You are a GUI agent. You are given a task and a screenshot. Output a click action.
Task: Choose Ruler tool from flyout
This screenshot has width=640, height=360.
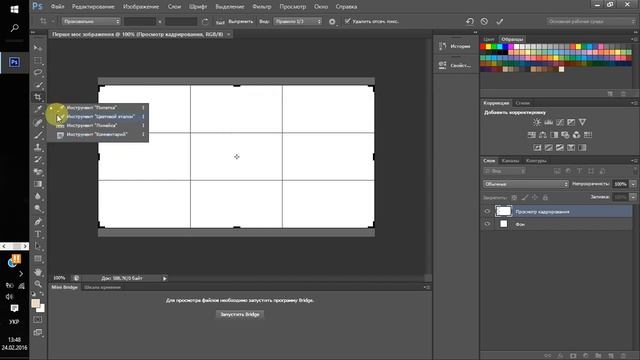click(x=97, y=125)
